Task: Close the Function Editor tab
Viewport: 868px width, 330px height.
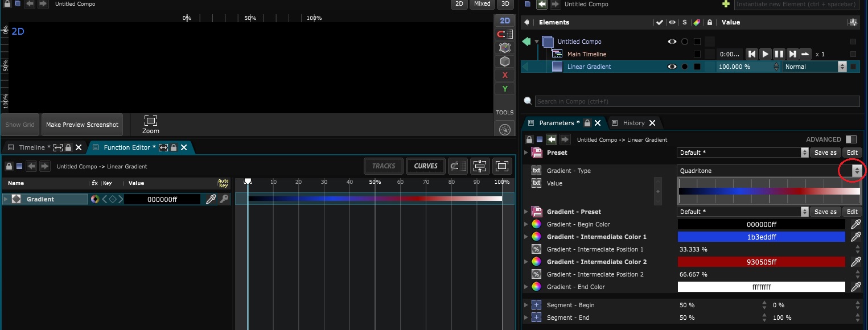Action: pos(184,147)
